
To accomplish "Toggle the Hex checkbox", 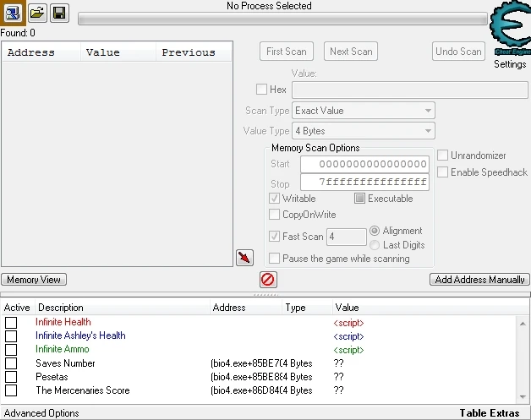I will [x=261, y=90].
